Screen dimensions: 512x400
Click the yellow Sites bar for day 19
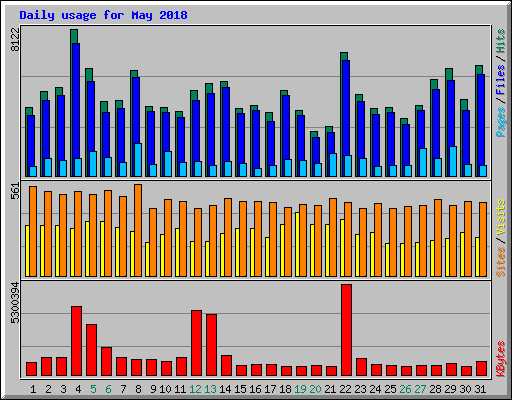coord(297,244)
